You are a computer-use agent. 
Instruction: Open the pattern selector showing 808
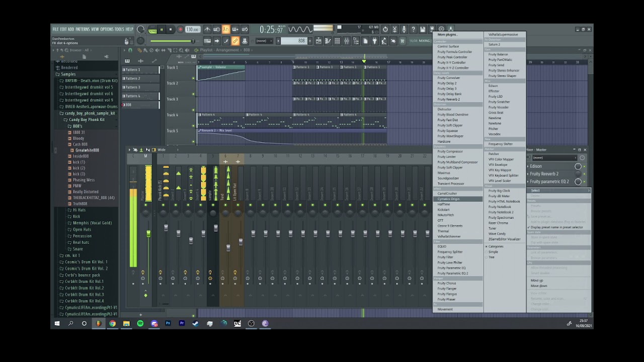[x=294, y=41]
